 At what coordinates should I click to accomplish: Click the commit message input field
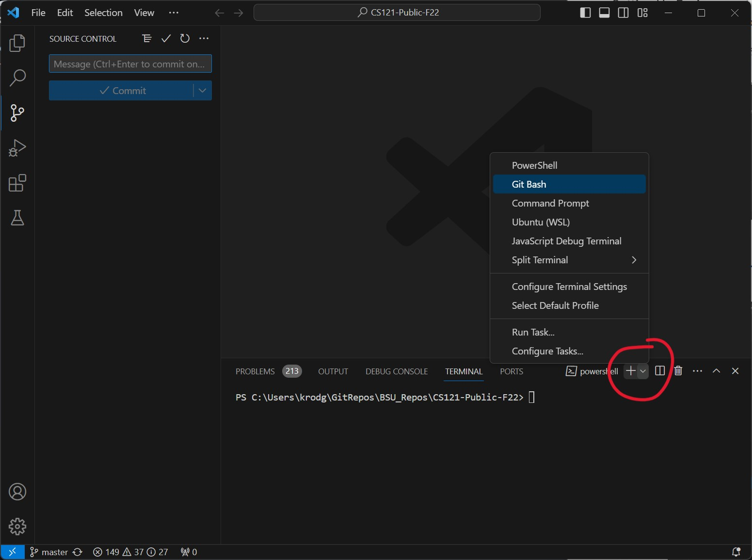pos(130,64)
